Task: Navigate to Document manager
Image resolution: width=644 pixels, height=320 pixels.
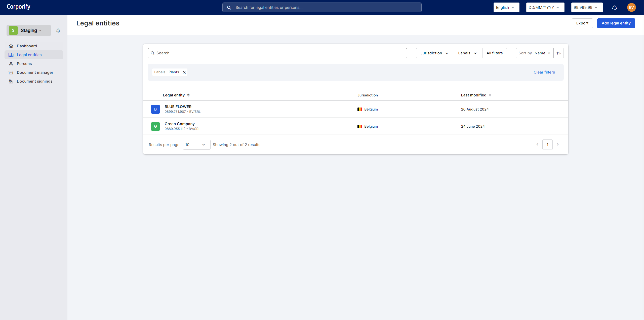Action: (35, 73)
